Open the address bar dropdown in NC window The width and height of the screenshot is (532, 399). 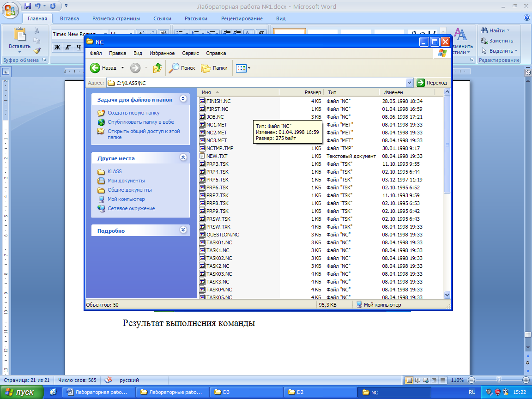tap(409, 83)
